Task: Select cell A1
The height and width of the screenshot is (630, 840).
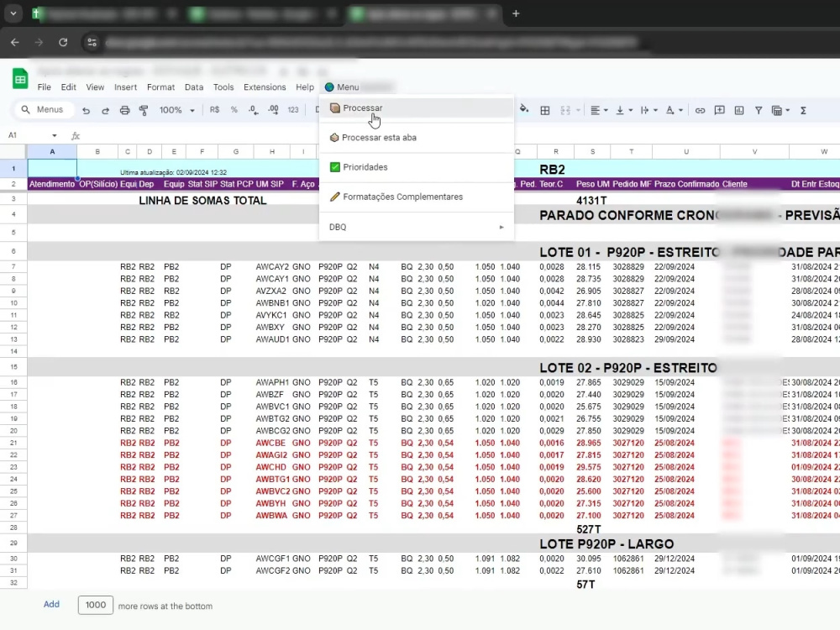Action: tap(52, 168)
